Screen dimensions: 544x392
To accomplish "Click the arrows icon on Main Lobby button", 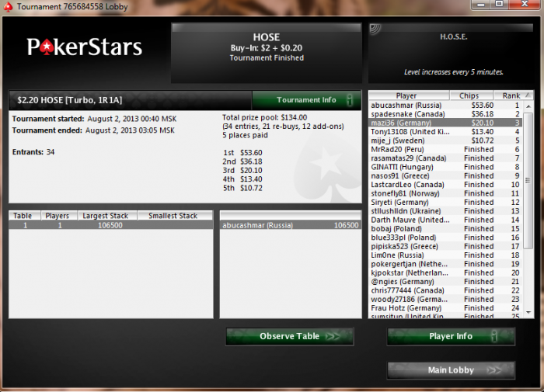I will 494,370.
